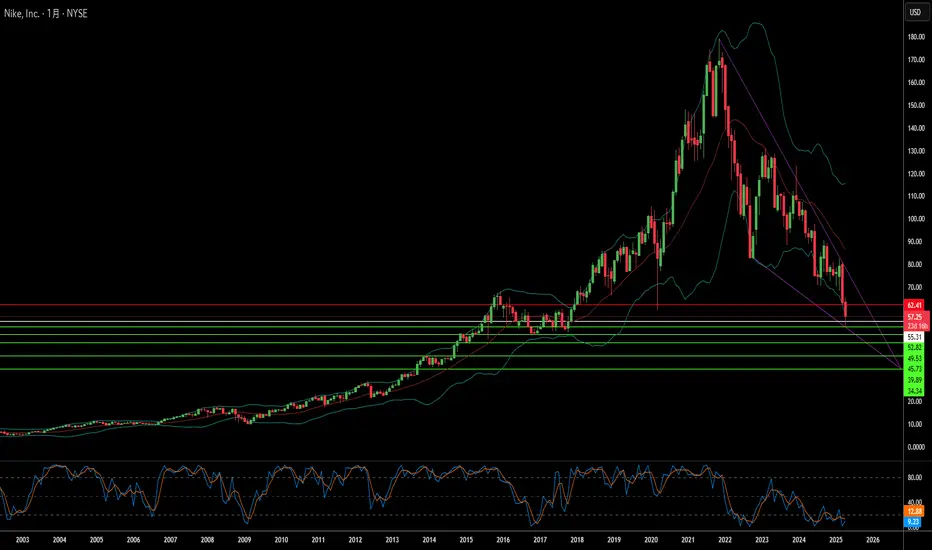This screenshot has width=932, height=550.
Task: Select the red 62.41 price label
Action: coord(915,305)
